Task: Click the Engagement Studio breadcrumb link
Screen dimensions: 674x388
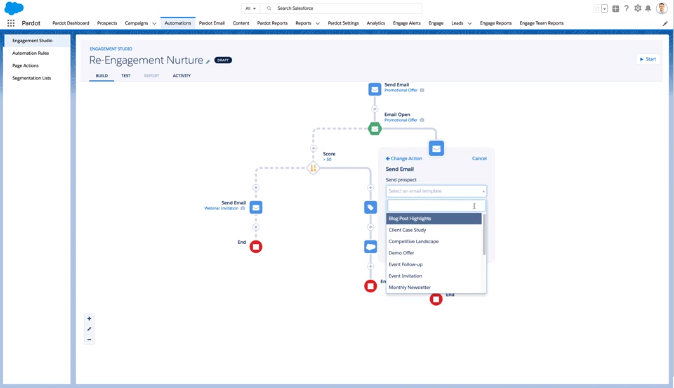Action: 111,49
